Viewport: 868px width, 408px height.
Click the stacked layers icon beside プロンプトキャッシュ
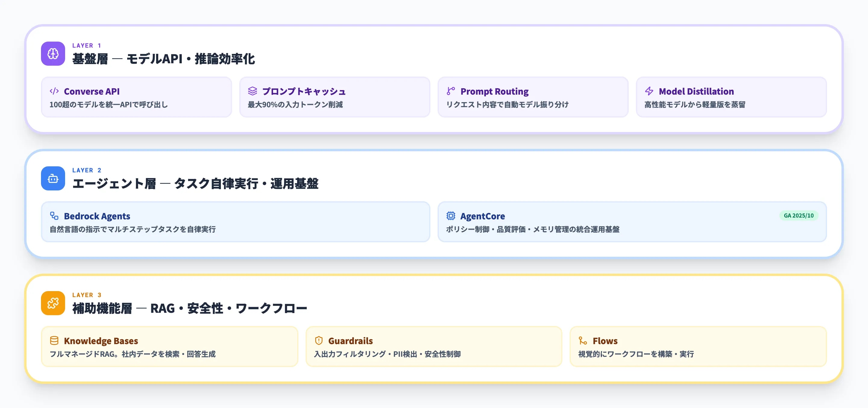(x=252, y=91)
